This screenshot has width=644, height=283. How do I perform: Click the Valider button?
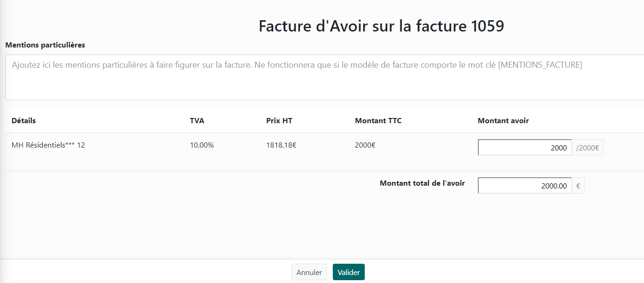[x=348, y=272]
